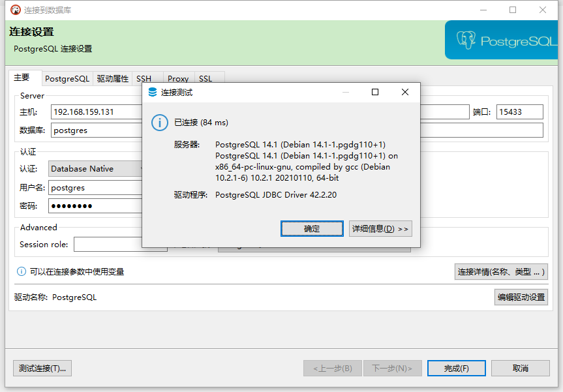Click 确定 to dismiss the test result

pyautogui.click(x=312, y=228)
